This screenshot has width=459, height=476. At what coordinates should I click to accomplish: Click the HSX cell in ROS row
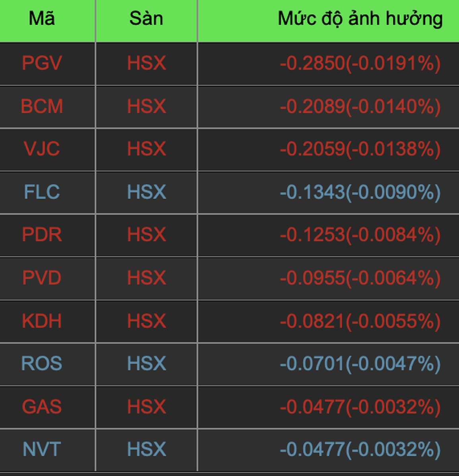coord(146,364)
